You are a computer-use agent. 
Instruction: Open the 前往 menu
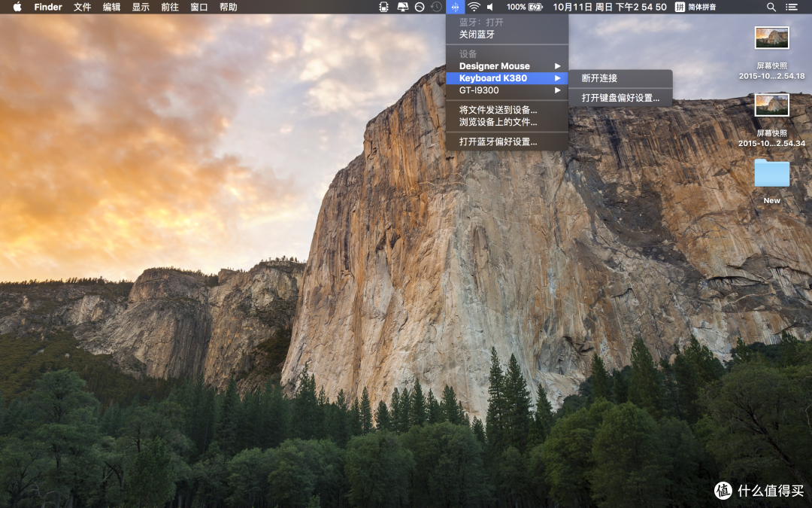click(170, 7)
